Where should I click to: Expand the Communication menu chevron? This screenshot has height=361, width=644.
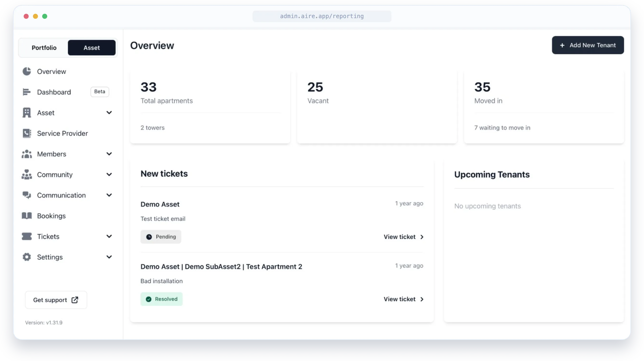(x=109, y=195)
